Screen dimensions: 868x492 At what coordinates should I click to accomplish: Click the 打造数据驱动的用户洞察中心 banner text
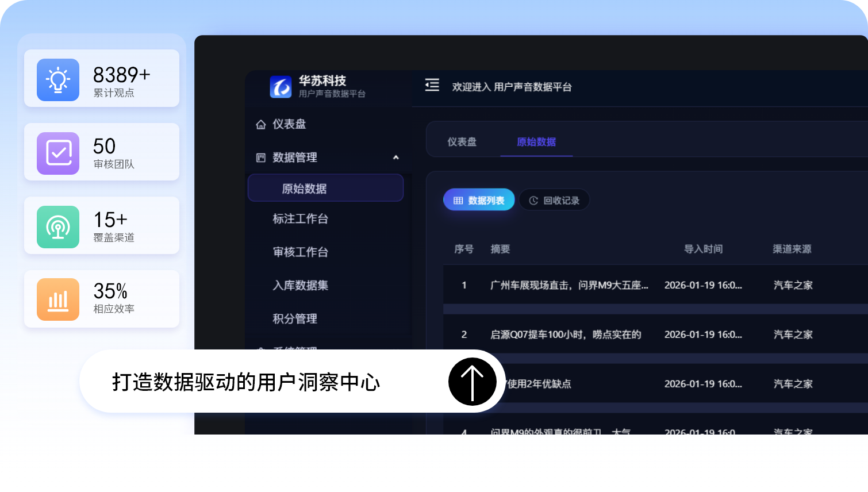(246, 382)
